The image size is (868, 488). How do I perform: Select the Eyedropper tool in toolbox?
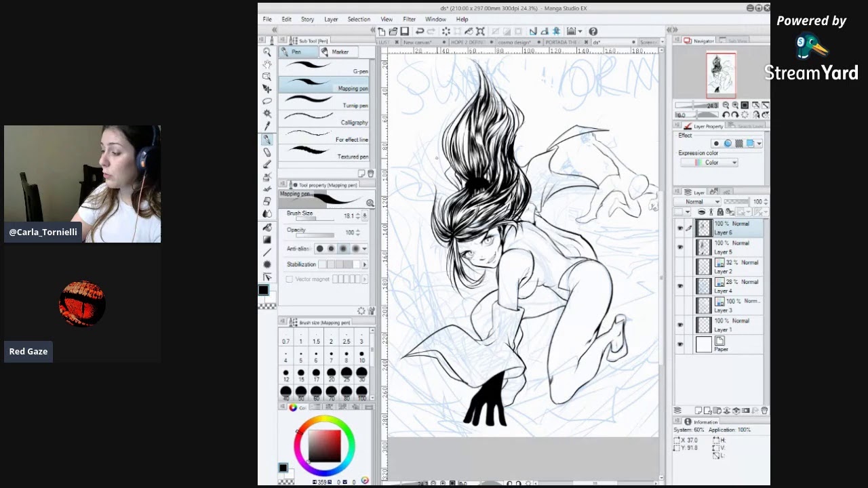(x=267, y=126)
